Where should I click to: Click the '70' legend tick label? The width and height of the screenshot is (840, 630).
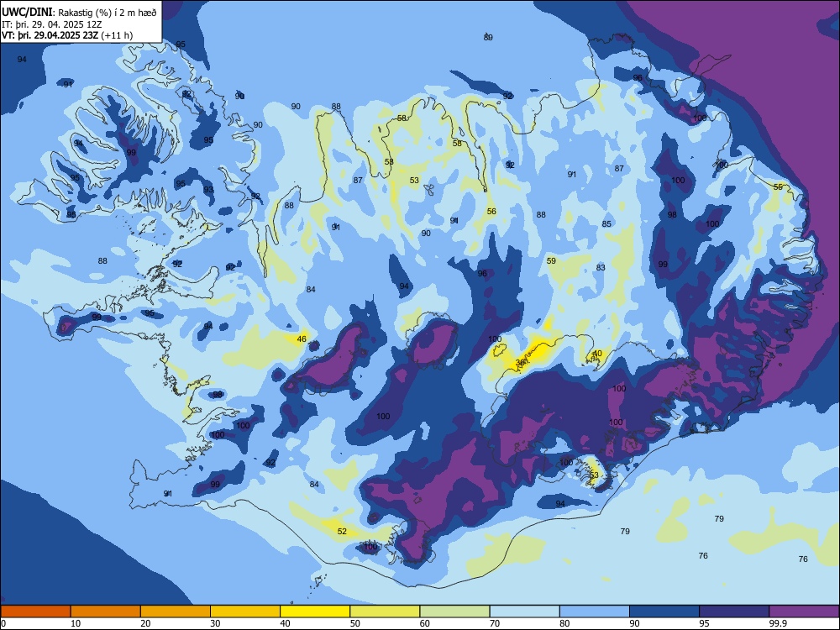pos(495,623)
